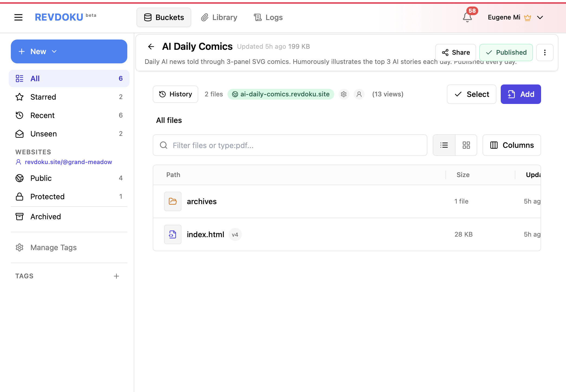Open site settings gear icon
The width and height of the screenshot is (566, 392).
pos(344,94)
